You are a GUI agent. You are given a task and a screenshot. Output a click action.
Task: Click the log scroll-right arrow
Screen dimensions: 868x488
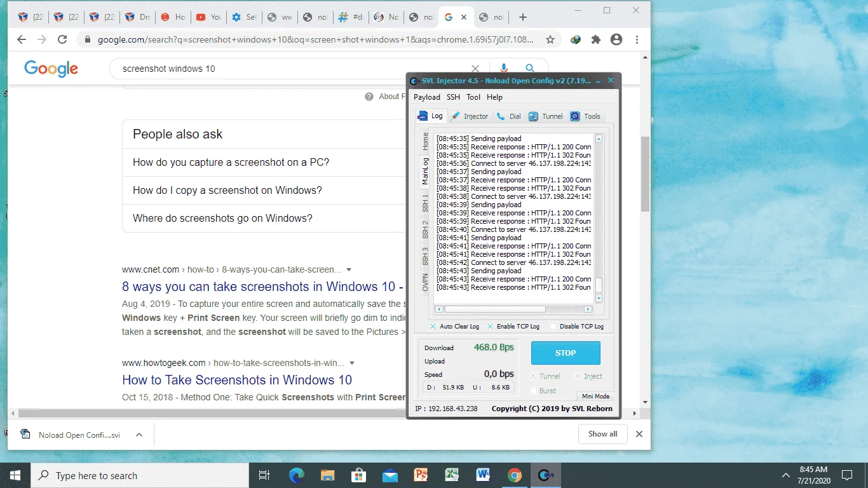(588, 309)
